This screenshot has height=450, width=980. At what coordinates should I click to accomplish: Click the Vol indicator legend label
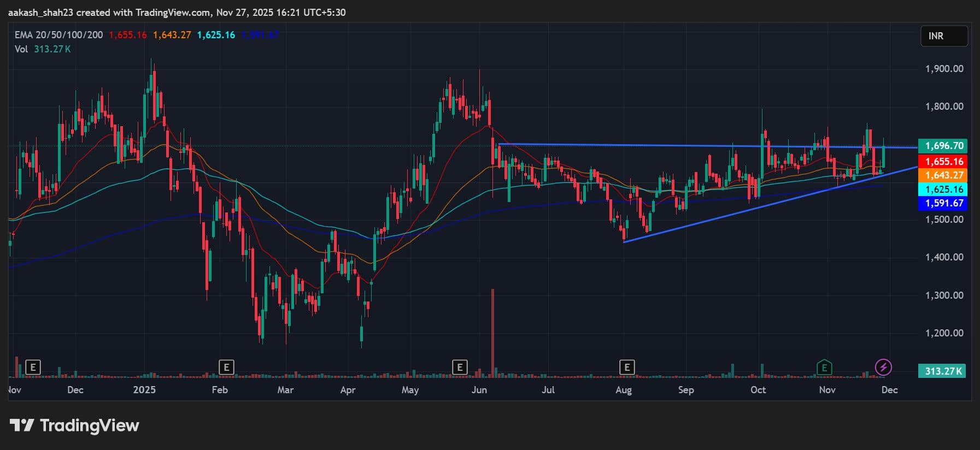[21, 49]
